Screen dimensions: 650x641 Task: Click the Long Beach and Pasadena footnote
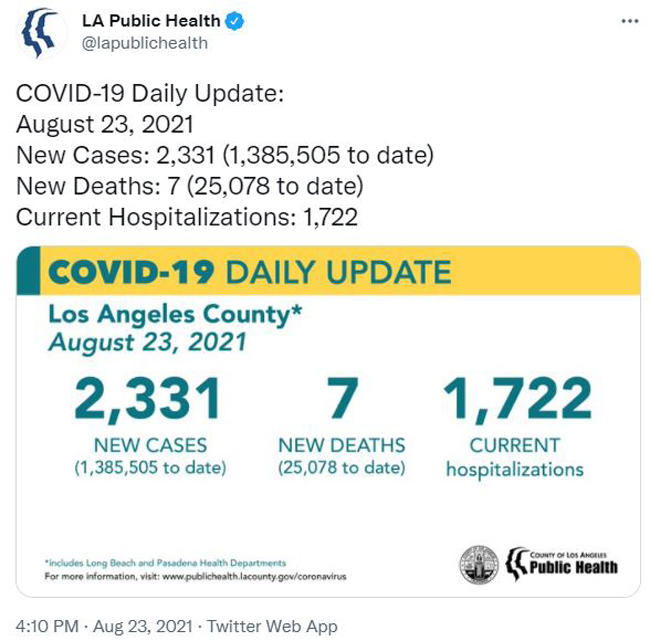pyautogui.click(x=165, y=563)
